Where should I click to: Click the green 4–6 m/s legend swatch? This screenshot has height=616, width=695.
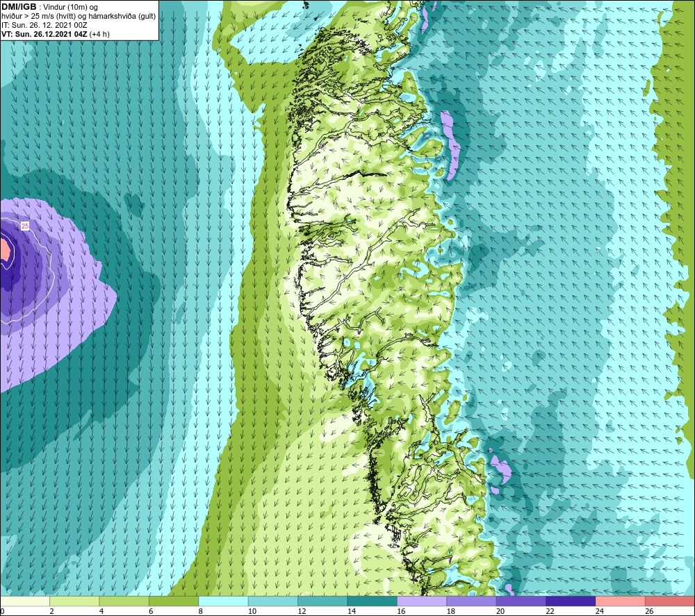point(124,601)
